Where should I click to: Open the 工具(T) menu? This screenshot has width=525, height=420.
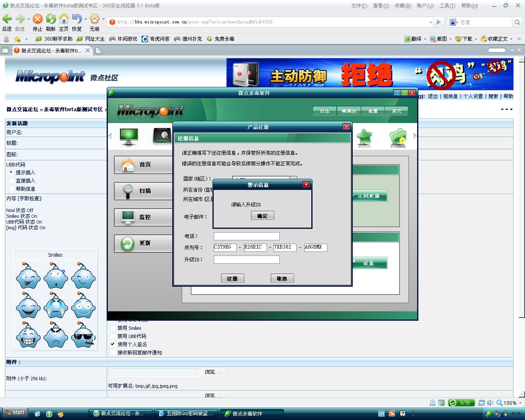(x=447, y=6)
